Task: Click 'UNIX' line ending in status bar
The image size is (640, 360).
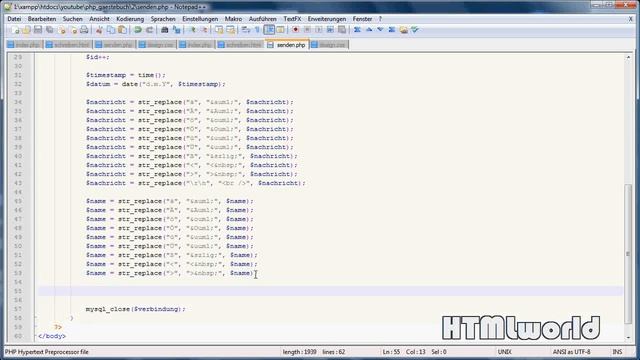Action: point(504,351)
